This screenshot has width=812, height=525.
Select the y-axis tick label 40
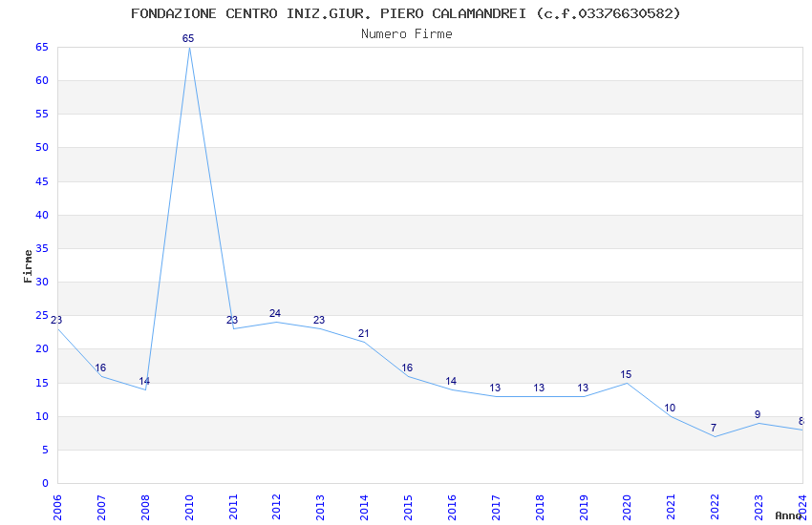[42, 215]
